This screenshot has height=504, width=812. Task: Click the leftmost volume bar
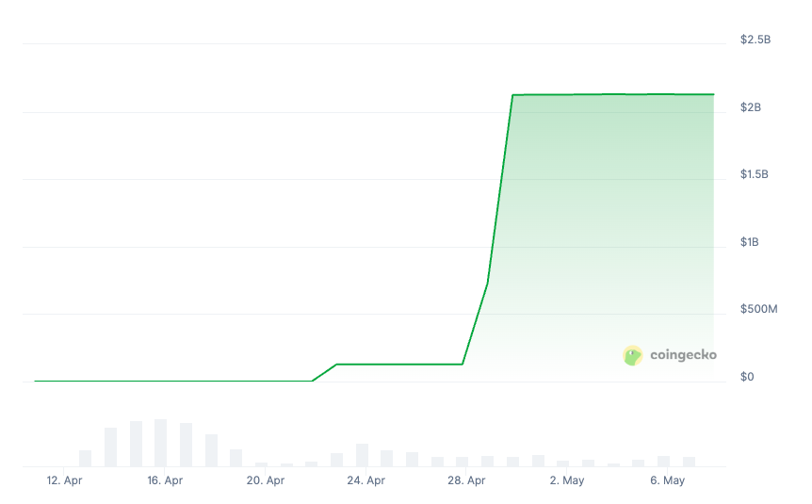(x=86, y=458)
